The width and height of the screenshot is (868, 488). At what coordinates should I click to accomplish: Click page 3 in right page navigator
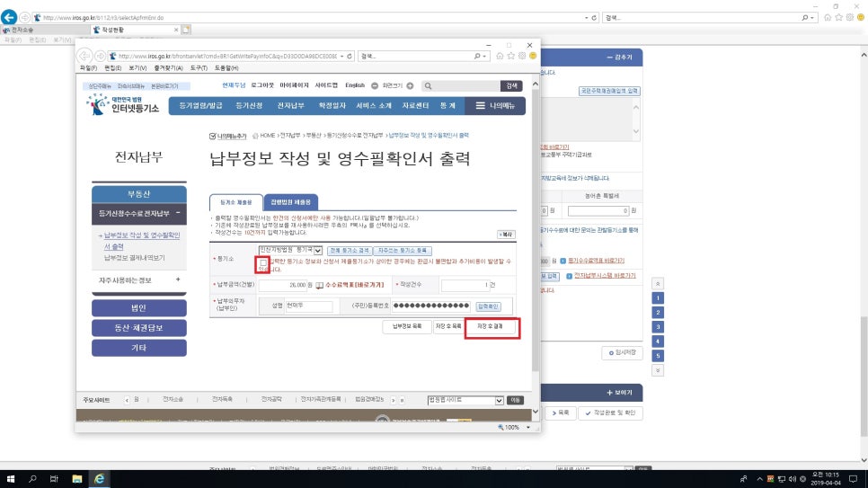point(658,327)
